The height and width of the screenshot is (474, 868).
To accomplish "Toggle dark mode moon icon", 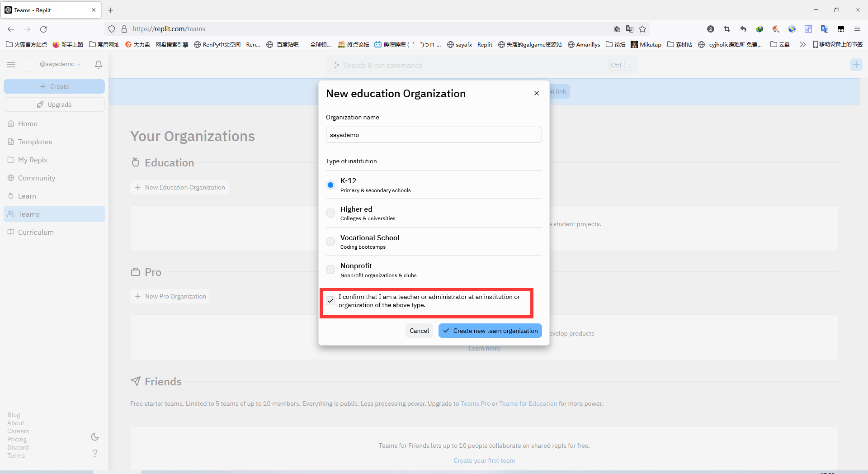I will [x=95, y=437].
